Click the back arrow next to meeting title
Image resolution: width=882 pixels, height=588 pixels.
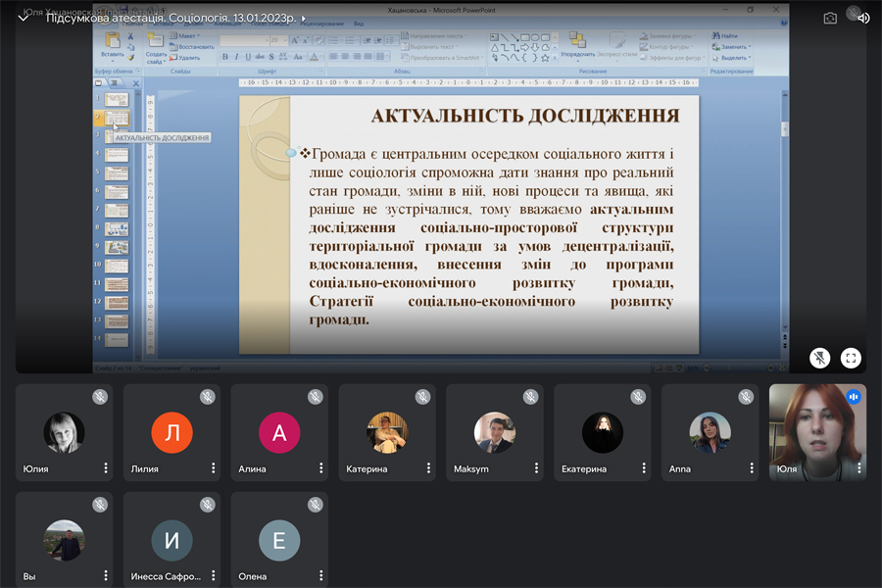click(24, 18)
